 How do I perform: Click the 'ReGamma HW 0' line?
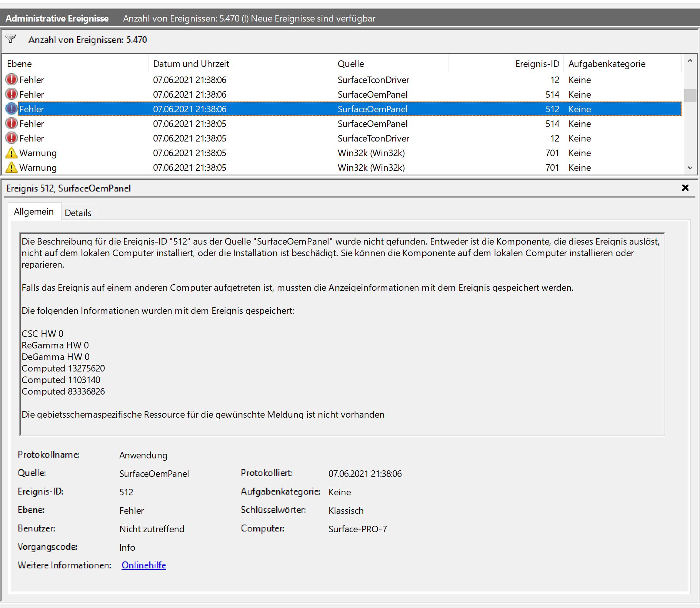[55, 345]
